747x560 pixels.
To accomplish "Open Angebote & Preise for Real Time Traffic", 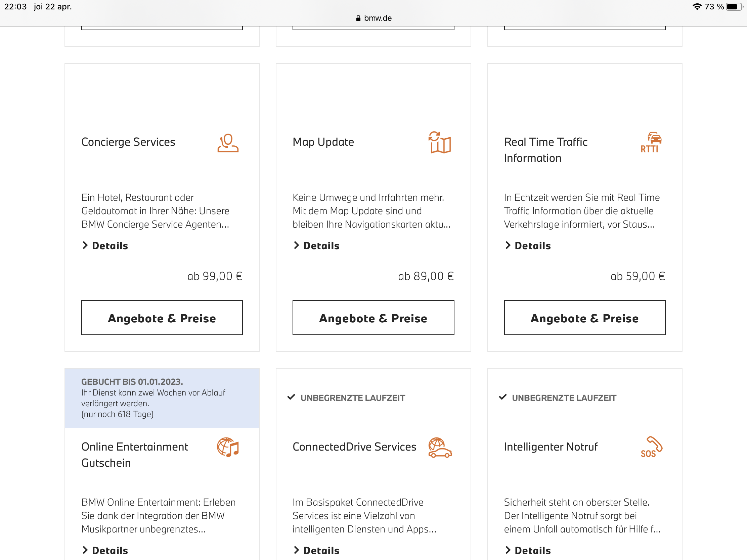I will point(585,318).
